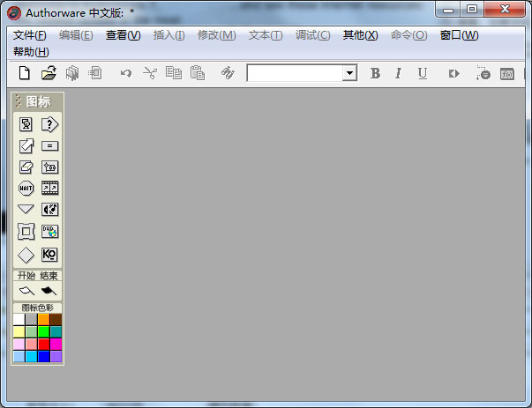Click the white Start flag
Image resolution: width=532 pixels, height=408 pixels.
click(x=26, y=291)
